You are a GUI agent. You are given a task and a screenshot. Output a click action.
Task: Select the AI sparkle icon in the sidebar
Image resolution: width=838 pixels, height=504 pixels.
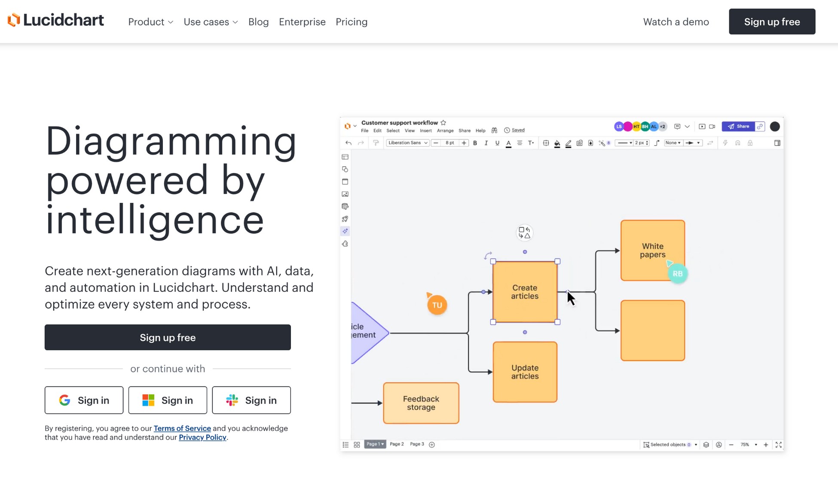pos(345,231)
